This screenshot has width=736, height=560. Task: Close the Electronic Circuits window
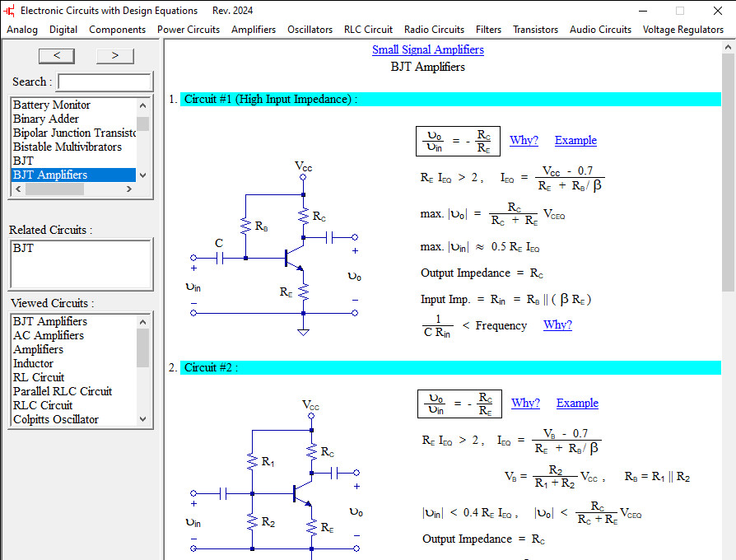click(718, 11)
